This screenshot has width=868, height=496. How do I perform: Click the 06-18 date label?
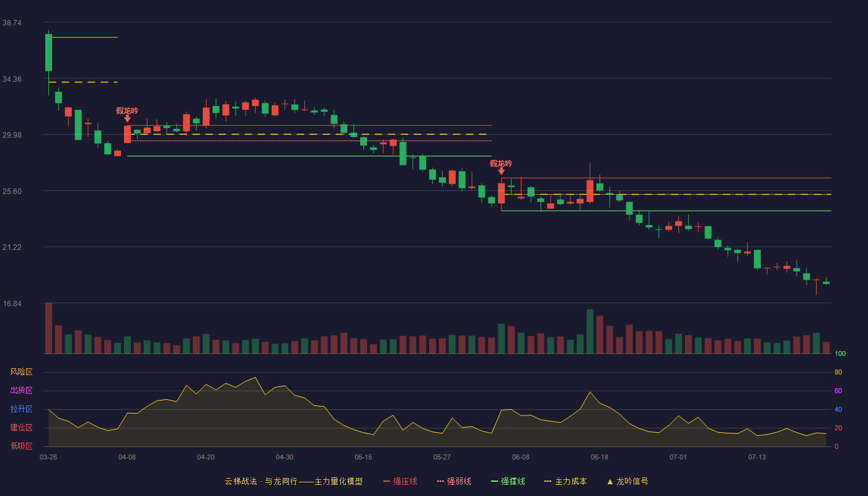tap(600, 457)
